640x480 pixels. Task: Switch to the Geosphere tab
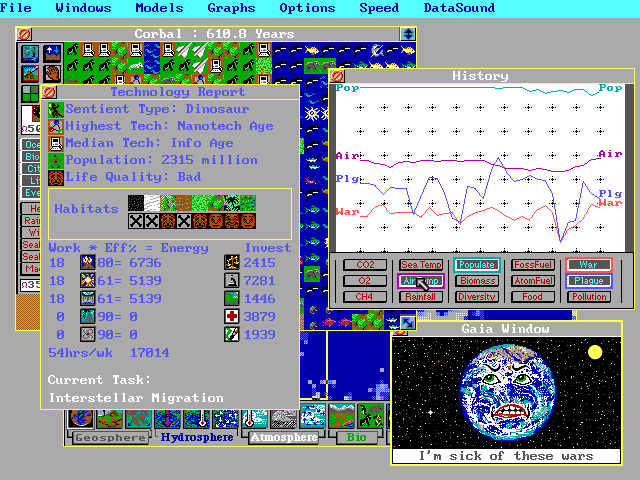point(110,438)
